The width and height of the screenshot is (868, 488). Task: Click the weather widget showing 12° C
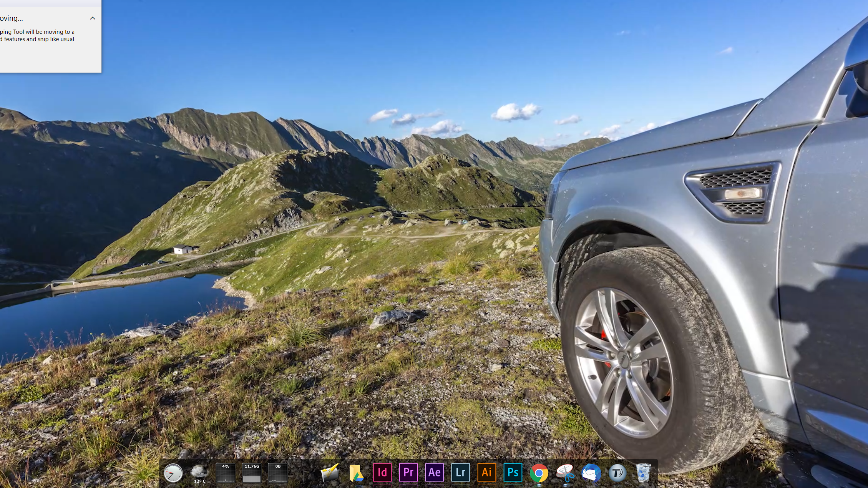[199, 473]
